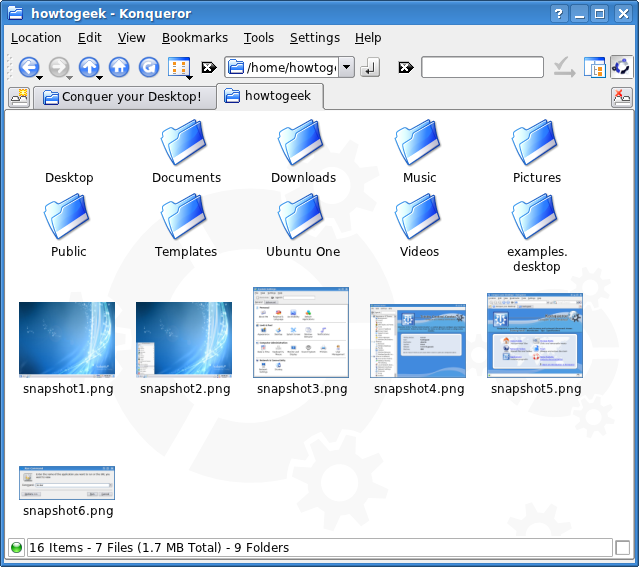Open the View menu
The width and height of the screenshot is (639, 567).
[x=131, y=38]
